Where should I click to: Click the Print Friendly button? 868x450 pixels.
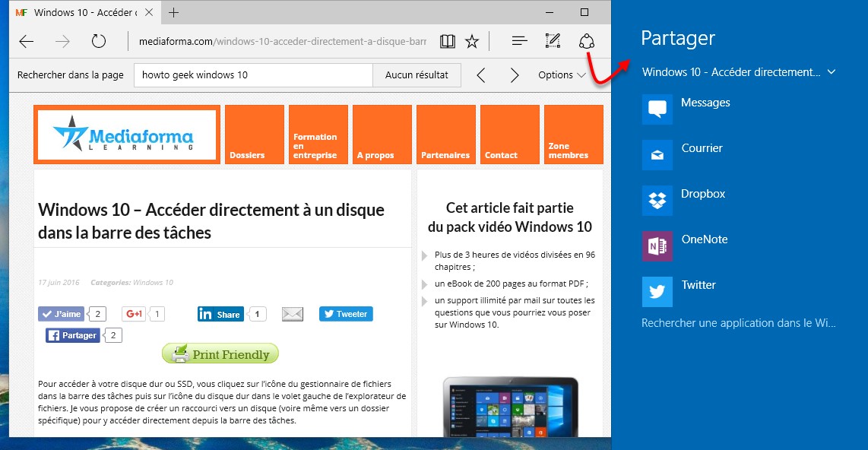coord(220,354)
